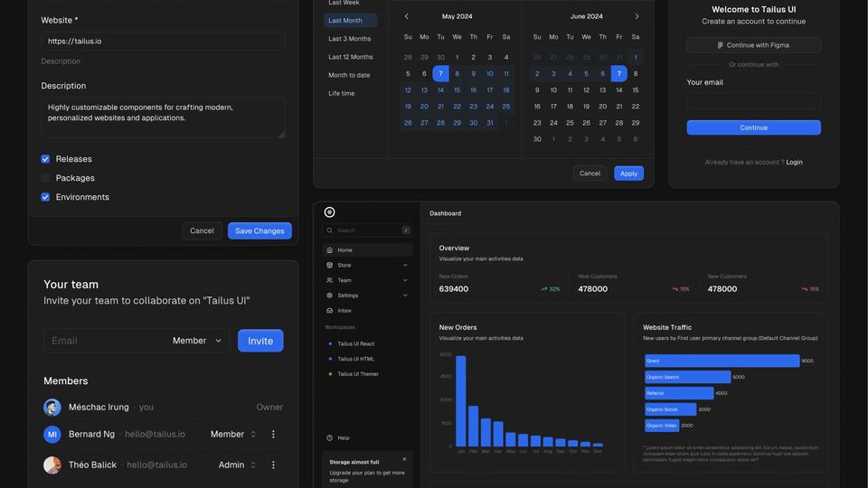Open the Login link
The image size is (868, 488).
(x=794, y=162)
